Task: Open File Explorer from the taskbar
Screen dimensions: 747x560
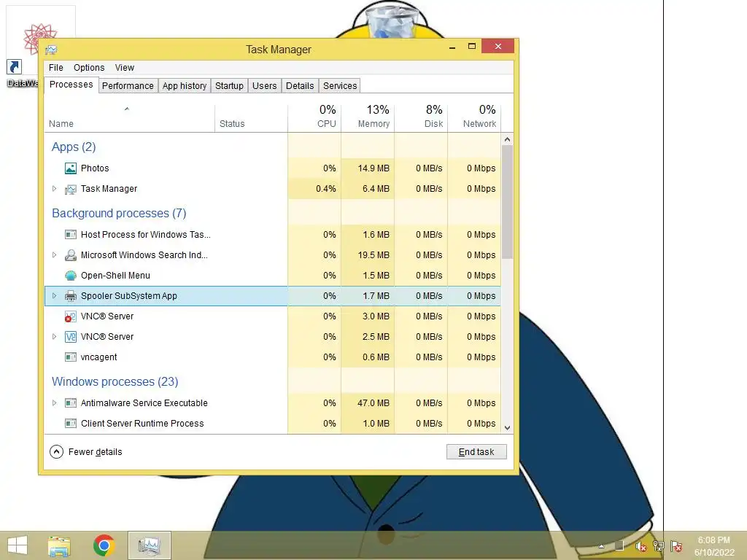Action: (59, 545)
